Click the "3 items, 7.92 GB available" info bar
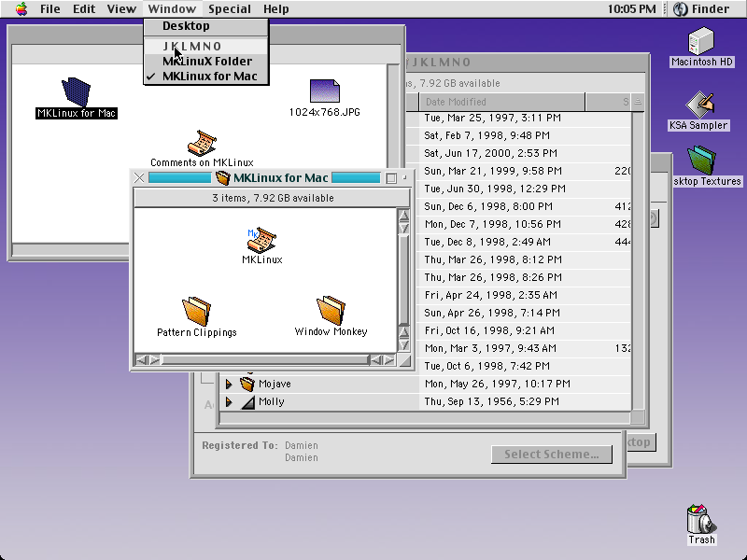Image resolution: width=747 pixels, height=560 pixels. coord(273,198)
